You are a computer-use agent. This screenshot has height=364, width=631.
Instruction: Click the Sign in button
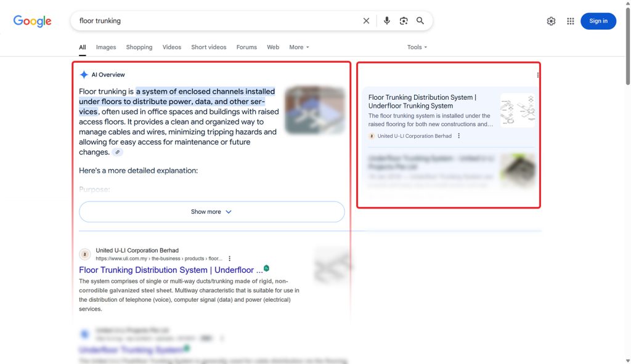tap(598, 22)
